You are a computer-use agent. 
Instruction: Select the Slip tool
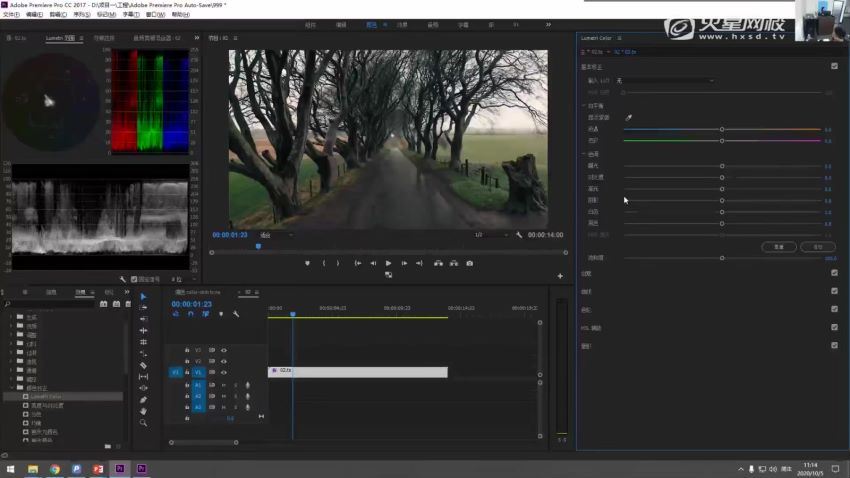143,376
